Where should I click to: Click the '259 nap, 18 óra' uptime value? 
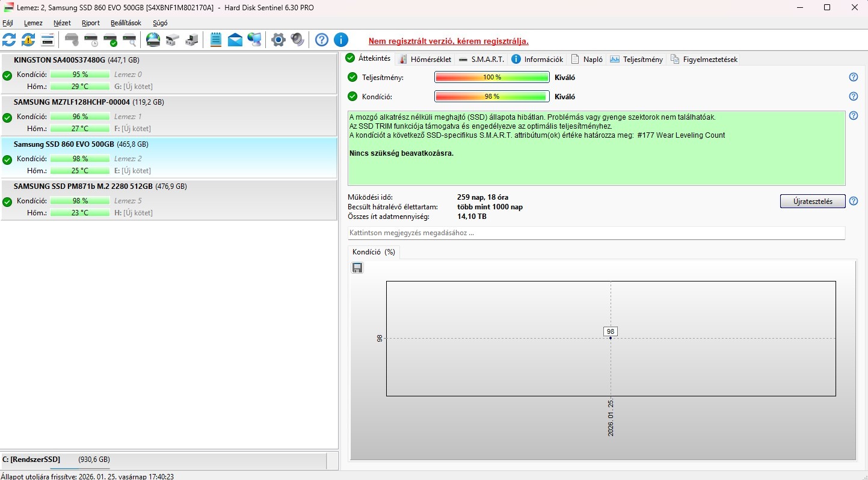point(482,197)
